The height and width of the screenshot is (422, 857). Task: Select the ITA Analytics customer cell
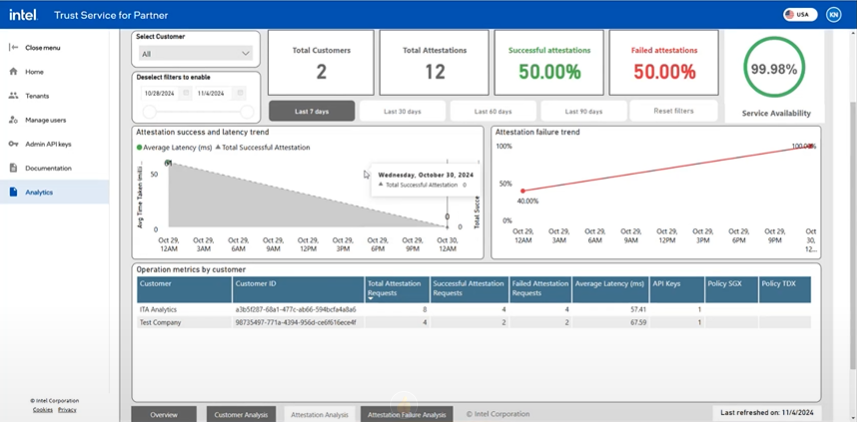coord(184,309)
